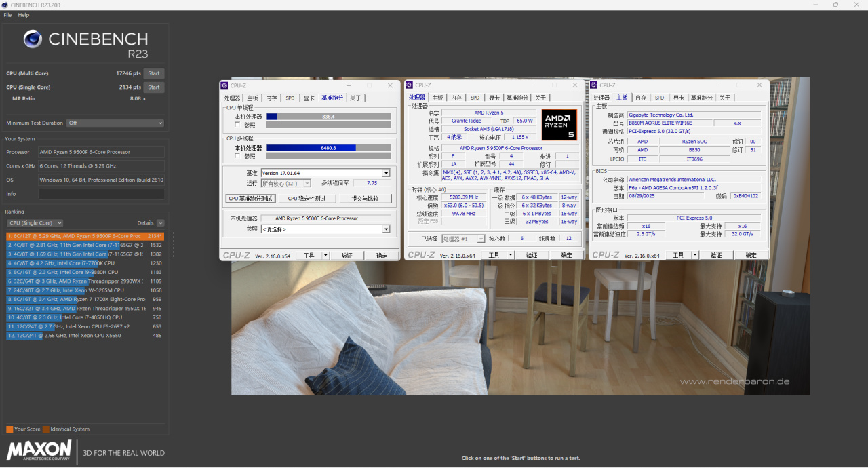The width and height of the screenshot is (868, 468).
Task: Switch to 处理器 tab in benchmark CPU-Z window
Action: 233,98
